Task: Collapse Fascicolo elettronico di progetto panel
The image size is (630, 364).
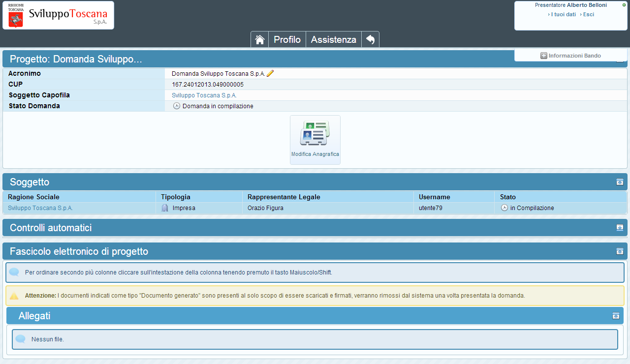Action: click(620, 251)
